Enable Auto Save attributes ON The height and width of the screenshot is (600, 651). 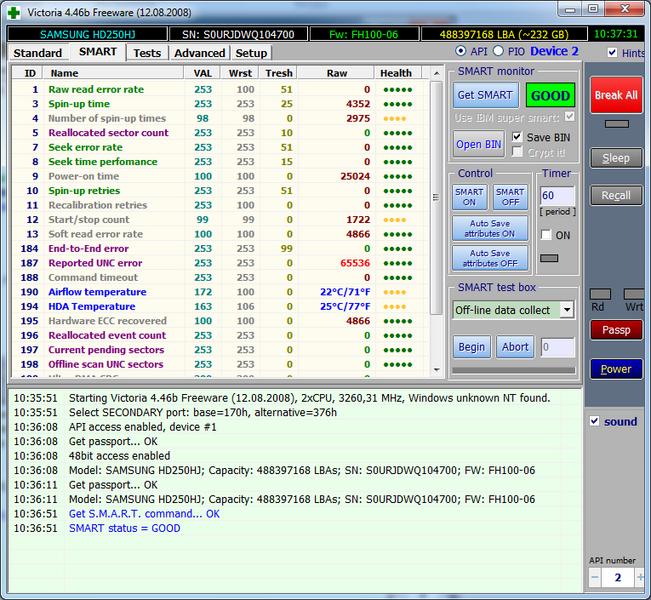490,228
